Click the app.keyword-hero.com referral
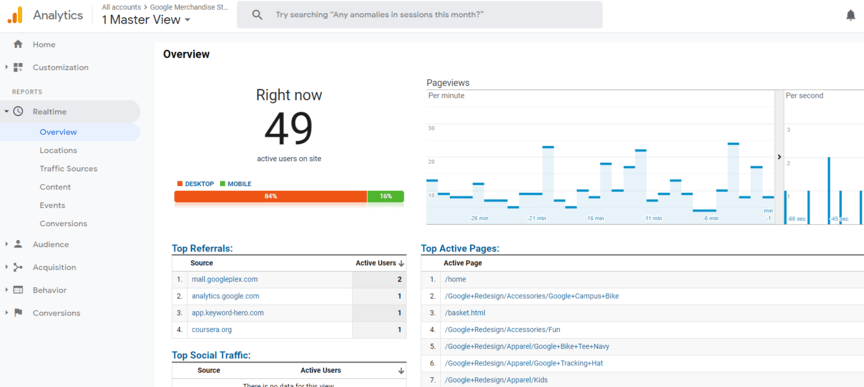This screenshot has width=864, height=387. tap(228, 313)
